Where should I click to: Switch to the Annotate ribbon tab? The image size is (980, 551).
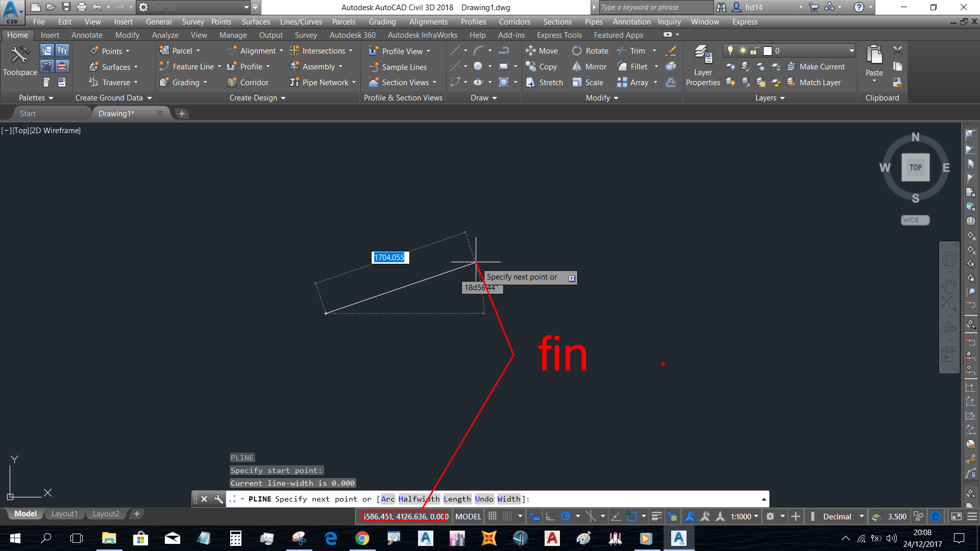[87, 35]
